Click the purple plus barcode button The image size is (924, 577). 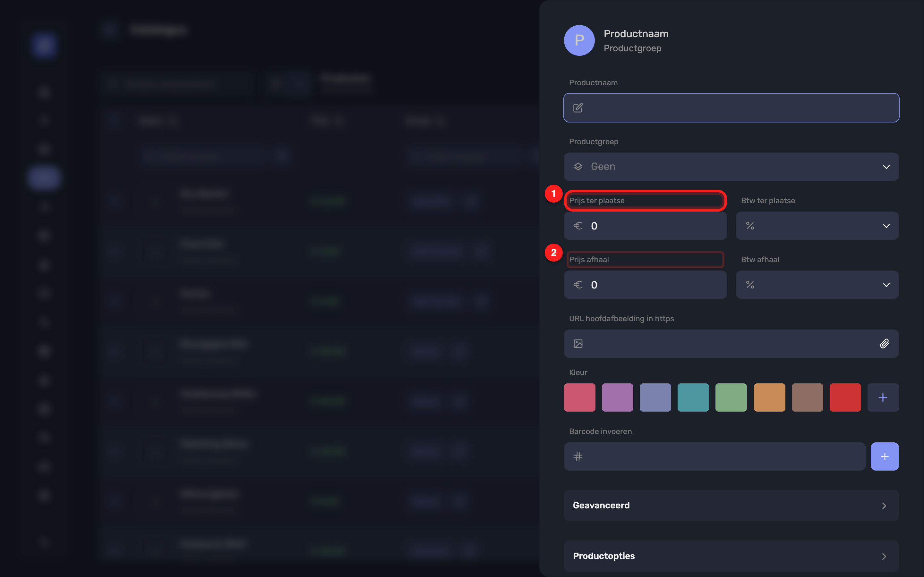pos(884,456)
